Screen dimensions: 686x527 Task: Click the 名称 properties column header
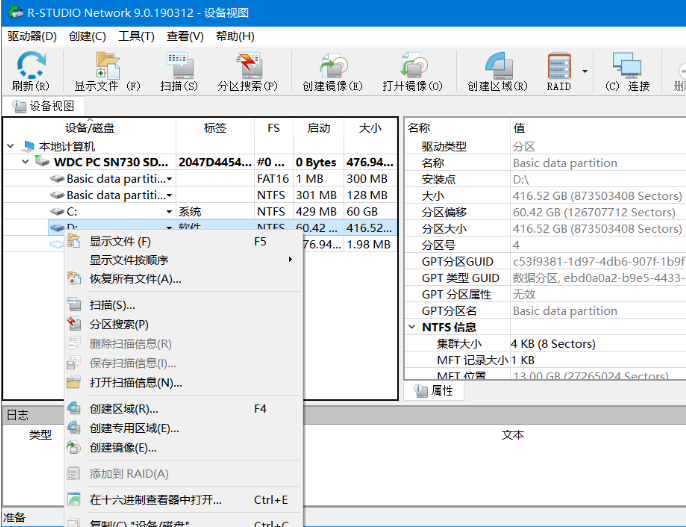(x=458, y=128)
